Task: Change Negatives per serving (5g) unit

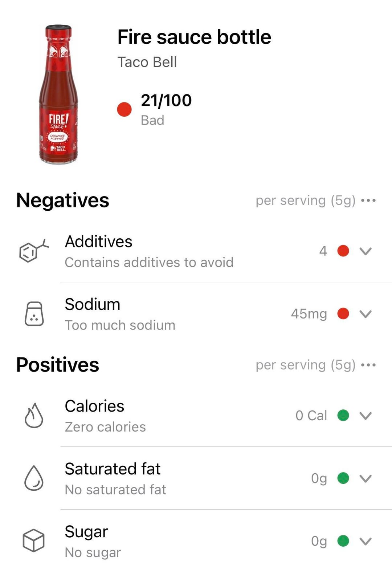Action: [x=305, y=201]
